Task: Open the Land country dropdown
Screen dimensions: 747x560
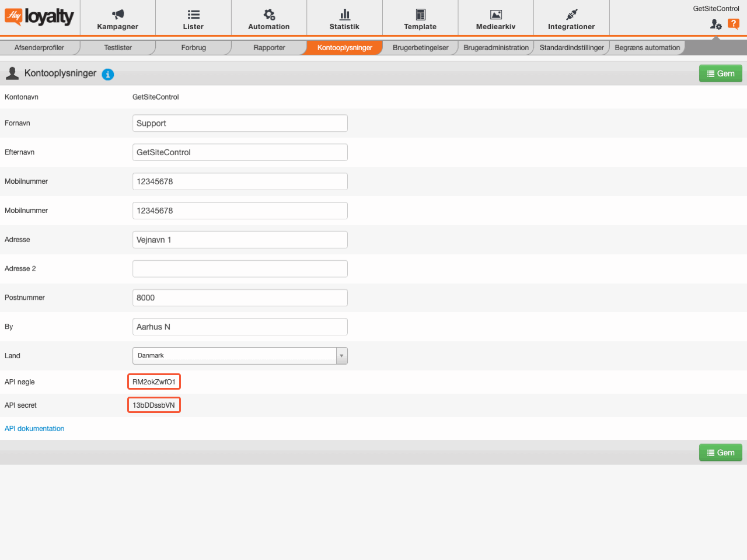Action: point(341,356)
